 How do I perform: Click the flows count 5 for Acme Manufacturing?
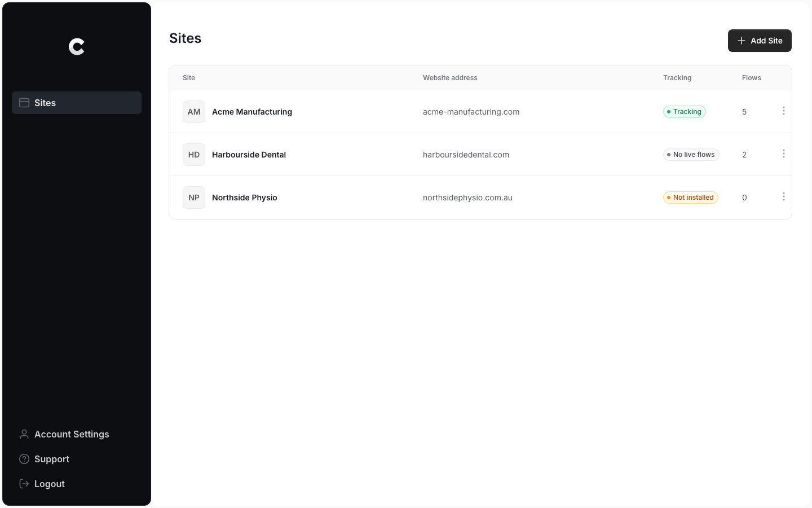pyautogui.click(x=744, y=112)
